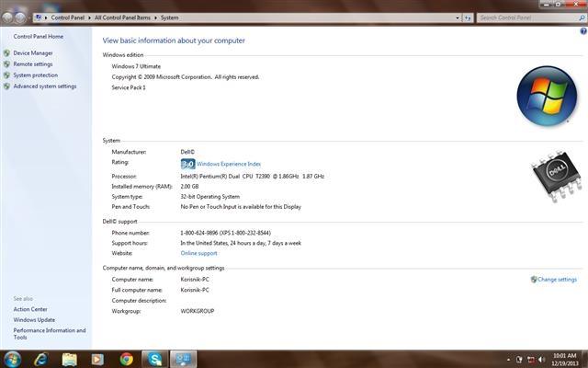Screen dimensions: 588x368
Task: Click the text Windows 7 Ultimate
Action: (136, 66)
